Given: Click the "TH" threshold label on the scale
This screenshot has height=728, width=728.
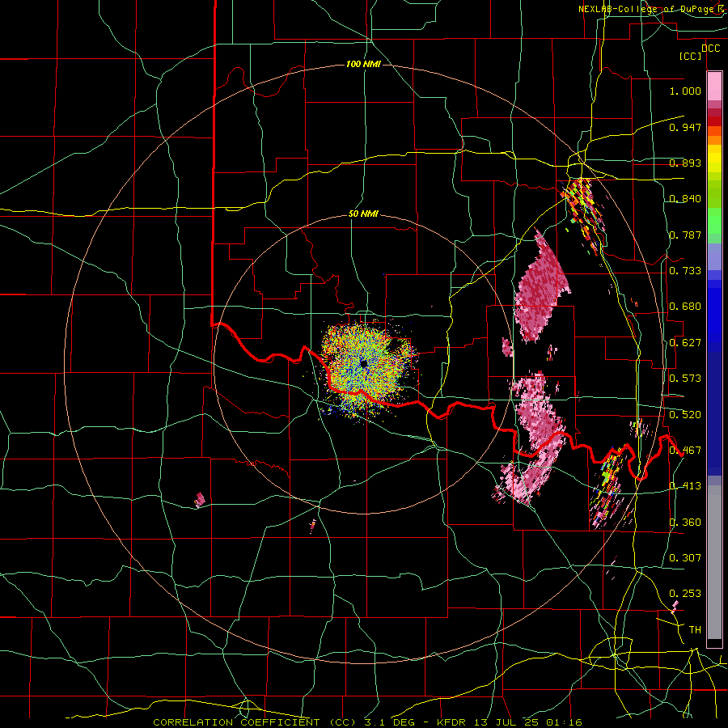Looking at the screenshot, I should click(695, 630).
